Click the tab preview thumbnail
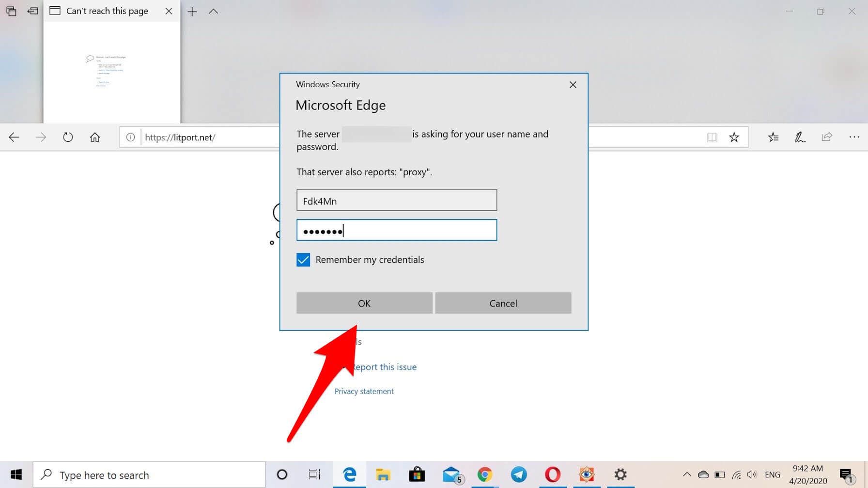 click(x=112, y=72)
